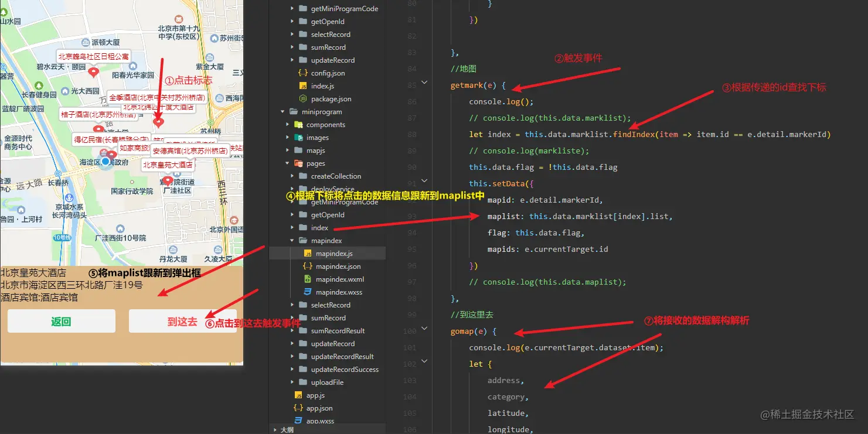The width and height of the screenshot is (868, 434).
Task: Expand the updateRecordResult folder
Action: pos(292,357)
